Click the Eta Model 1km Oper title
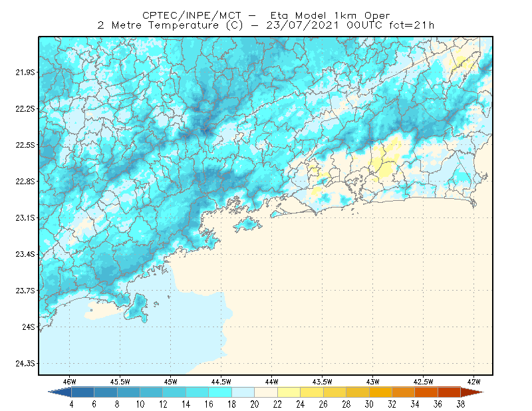This screenshot has width=532, height=411. [x=330, y=15]
